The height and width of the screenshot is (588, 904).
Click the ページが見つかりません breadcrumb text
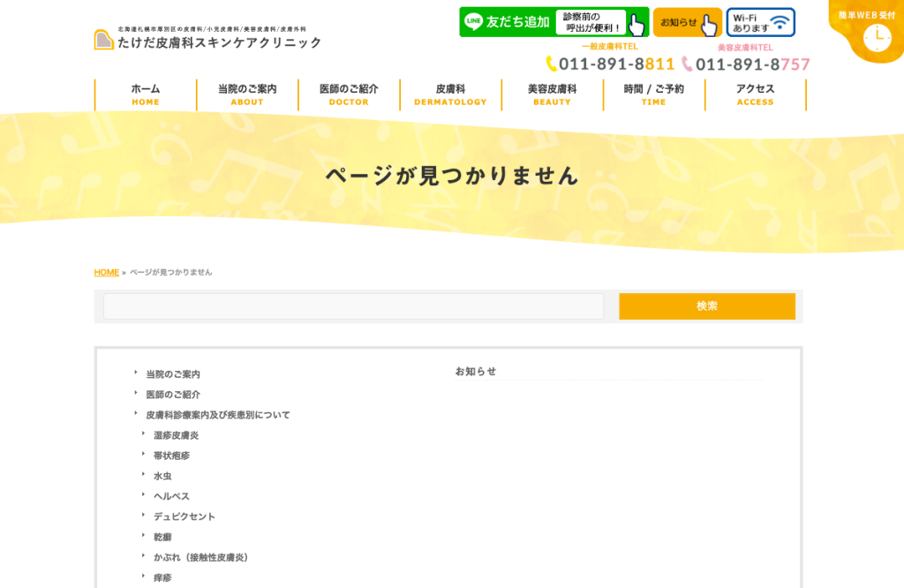tap(170, 272)
